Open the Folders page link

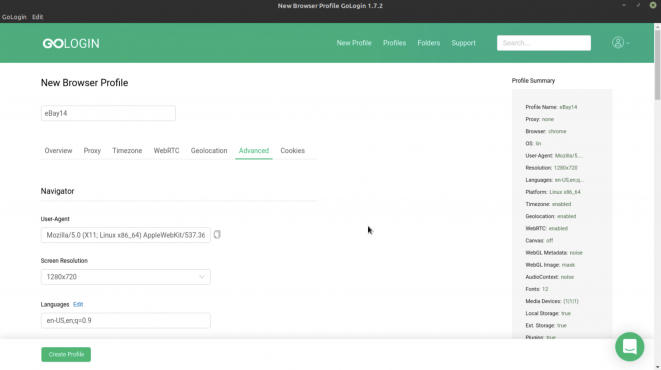pyautogui.click(x=429, y=43)
